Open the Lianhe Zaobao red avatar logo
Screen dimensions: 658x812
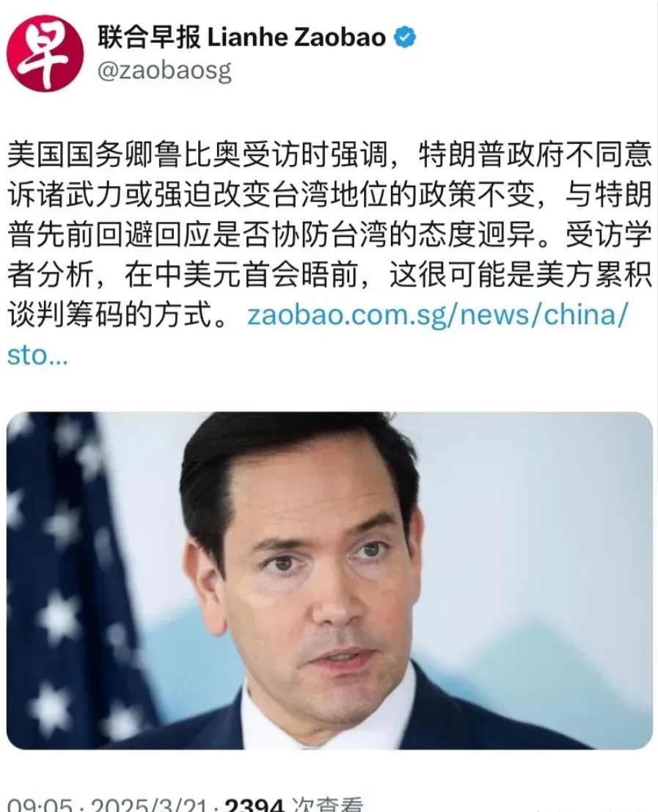pos(45,54)
